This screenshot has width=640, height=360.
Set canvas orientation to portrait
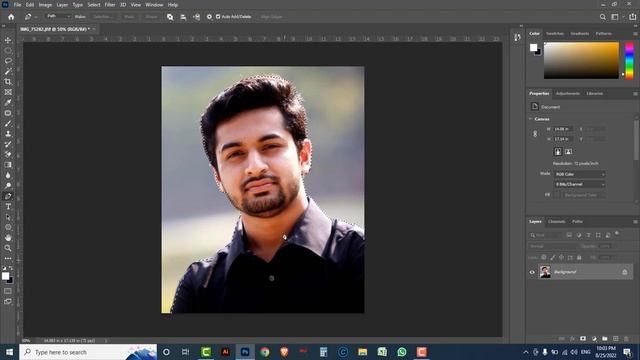pos(558,151)
